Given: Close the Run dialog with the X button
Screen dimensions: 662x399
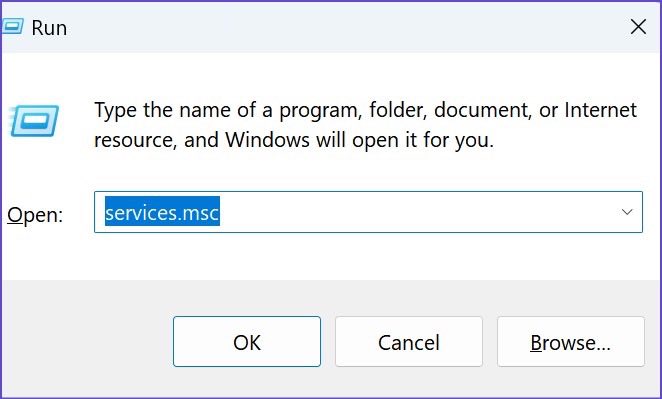Looking at the screenshot, I should (638, 27).
